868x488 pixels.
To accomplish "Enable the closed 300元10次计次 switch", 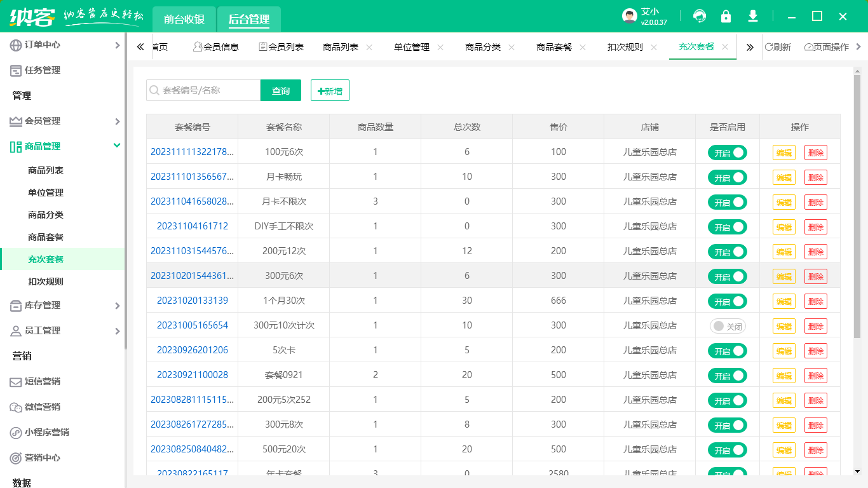I will 728,326.
